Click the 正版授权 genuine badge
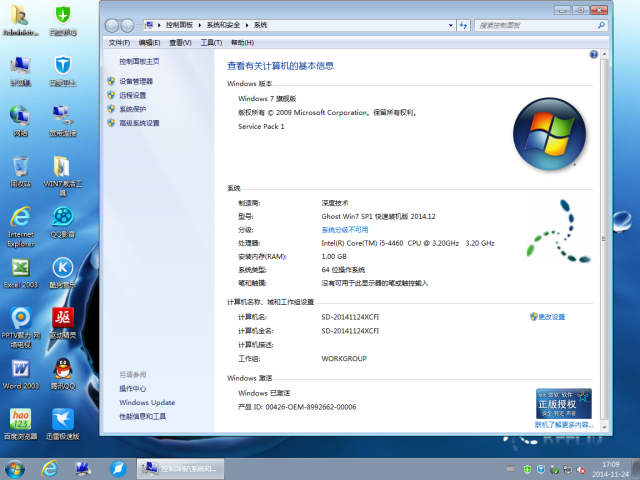The width and height of the screenshot is (640, 480). pos(564,404)
